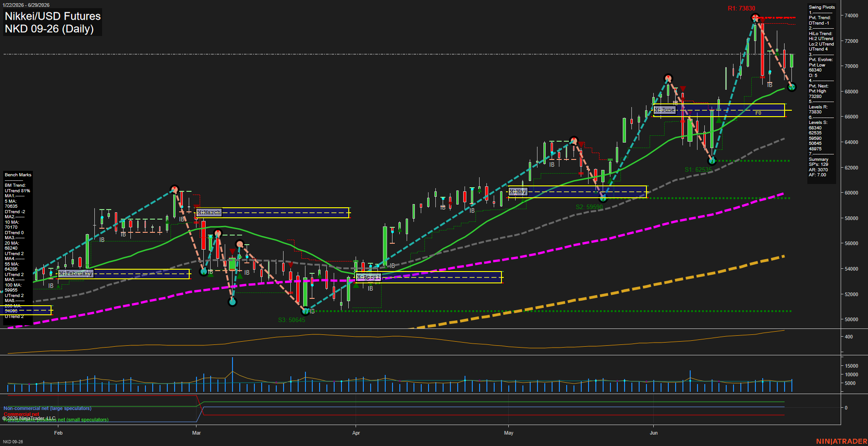Screen dimensions: 868x446
Task: Click the Feb label on time axis
Action: point(58,433)
